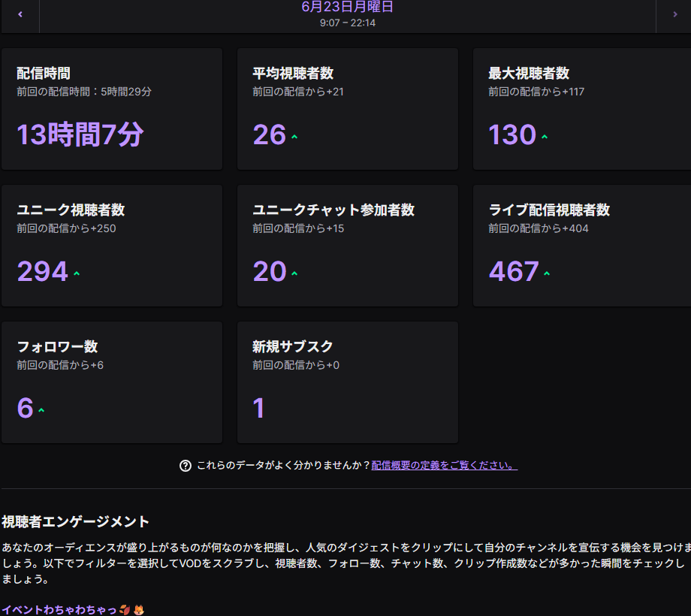Click the green up arrow beside follower count 6
Screen dimensions: 691x616
coord(41,410)
